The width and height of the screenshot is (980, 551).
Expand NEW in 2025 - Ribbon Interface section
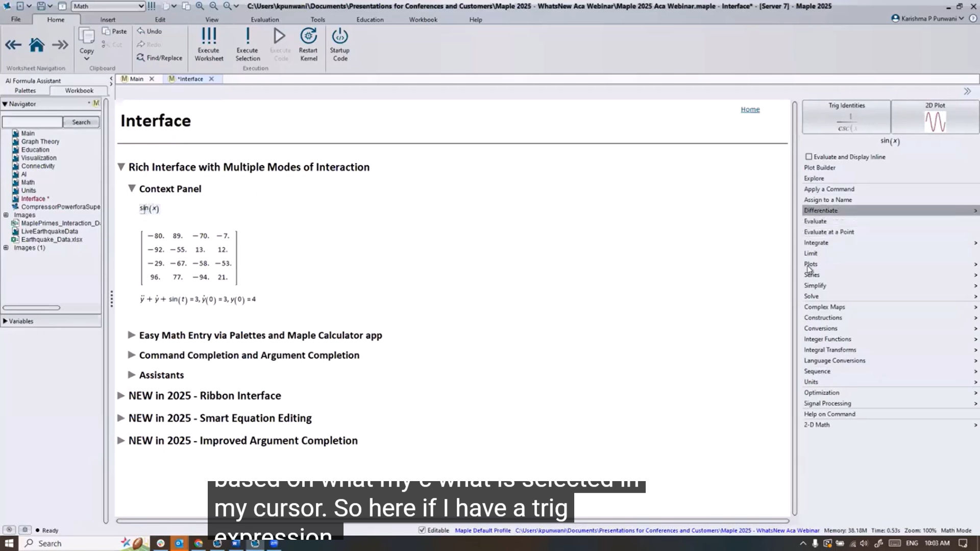pyautogui.click(x=121, y=396)
